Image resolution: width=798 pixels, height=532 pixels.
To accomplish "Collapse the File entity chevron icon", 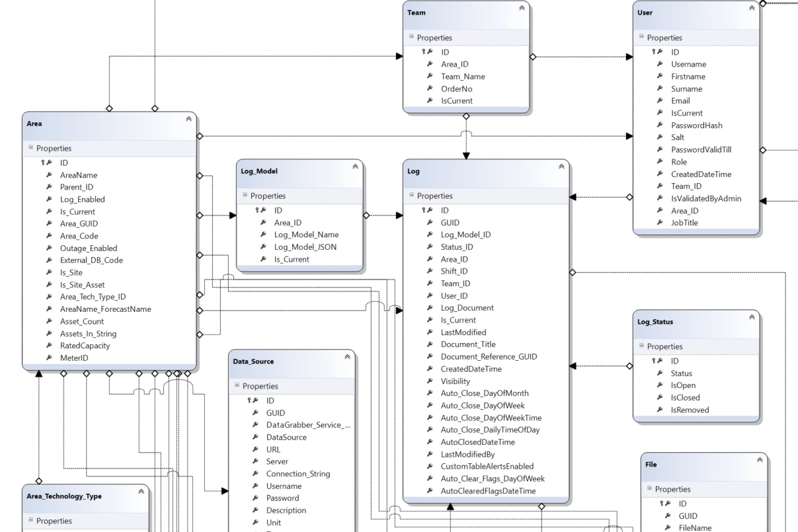I will pyautogui.click(x=760, y=460).
